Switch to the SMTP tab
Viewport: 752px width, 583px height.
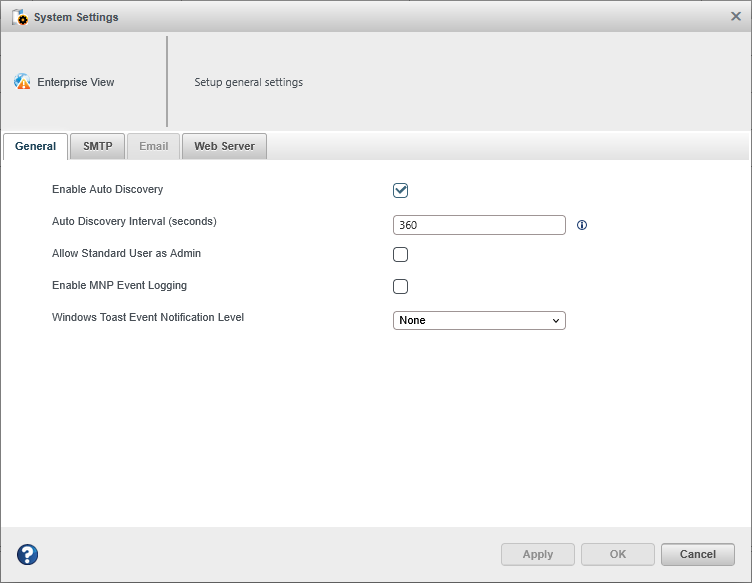click(98, 146)
